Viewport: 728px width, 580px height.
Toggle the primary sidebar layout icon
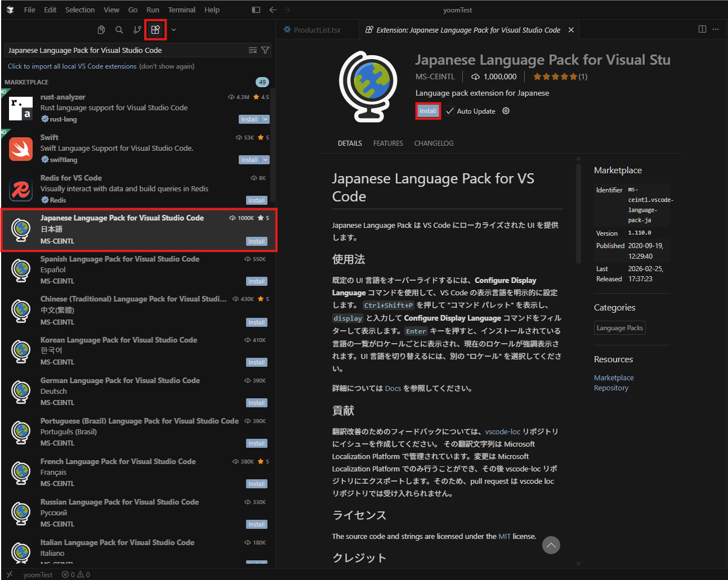256,10
